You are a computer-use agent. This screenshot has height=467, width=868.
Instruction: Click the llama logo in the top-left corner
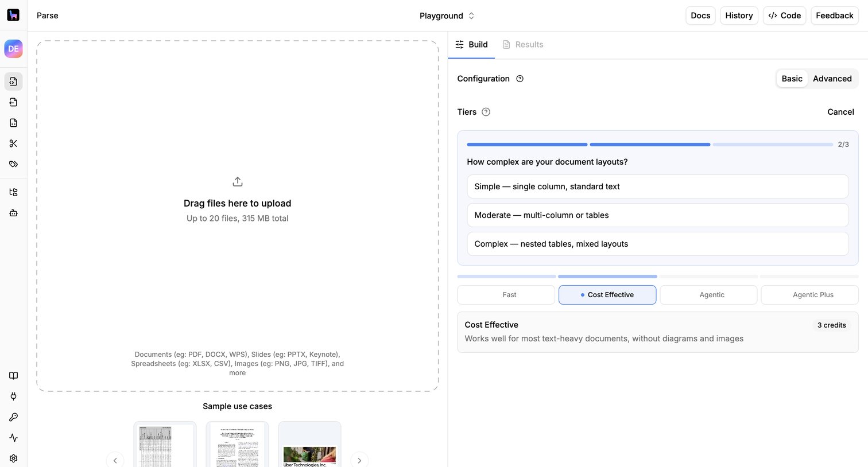(x=13, y=15)
